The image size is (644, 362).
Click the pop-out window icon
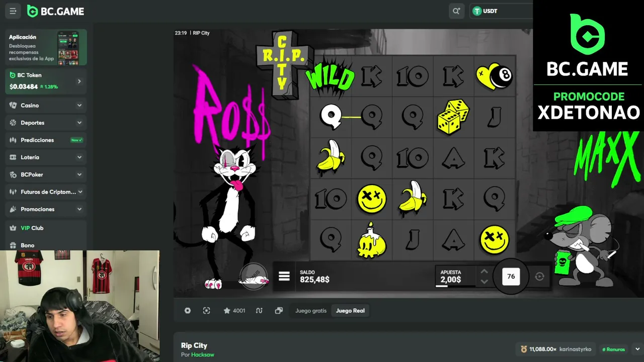click(279, 311)
